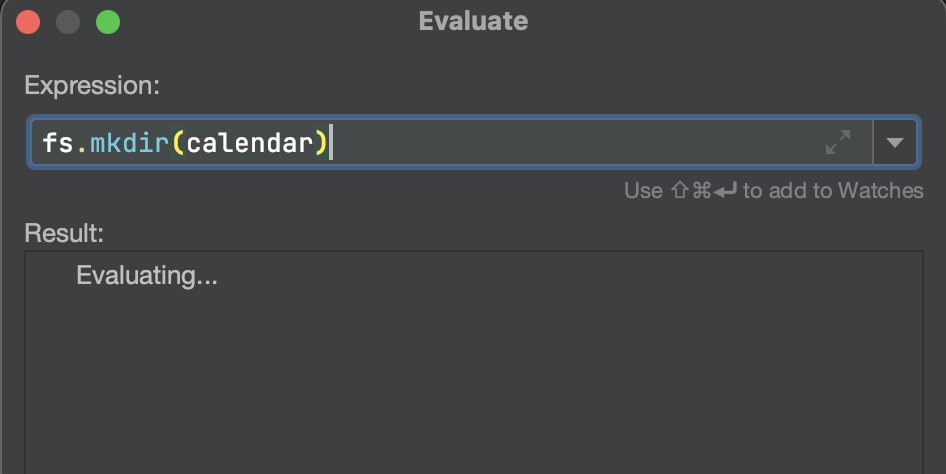Place the cursor on the fs identifier
The height and width of the screenshot is (474, 946).
pos(58,143)
